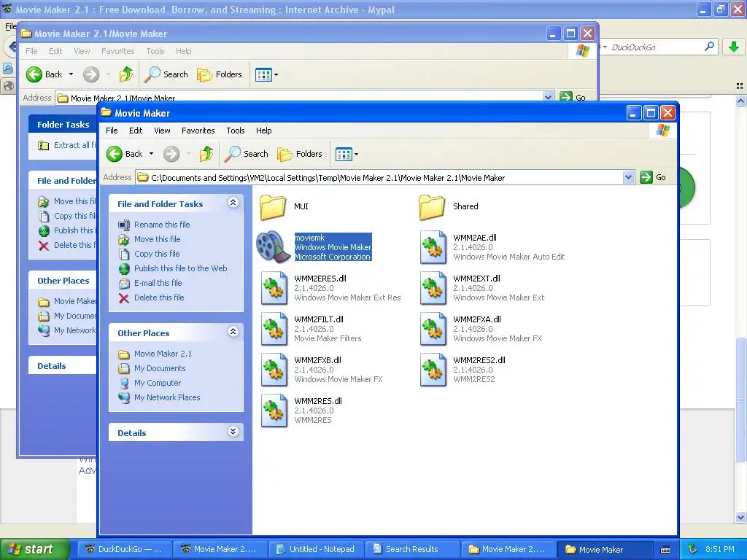Click the Back arrow in Movie Maker window

click(x=115, y=154)
